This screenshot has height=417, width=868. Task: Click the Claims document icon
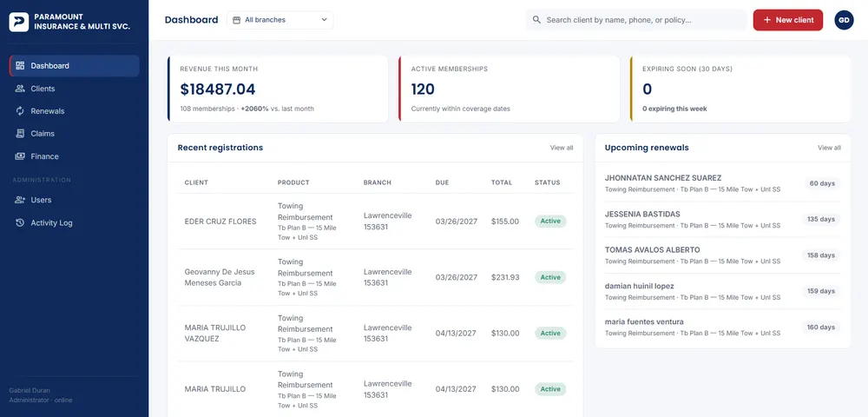click(x=20, y=134)
